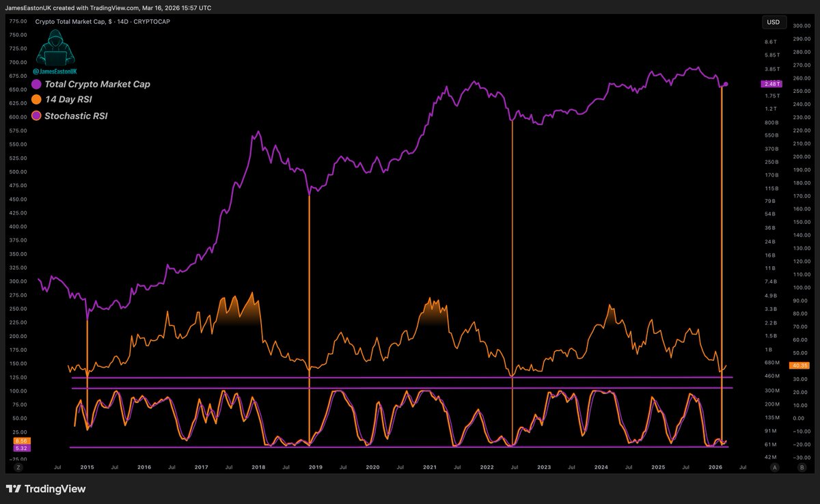Click the orange 40.35 RSI value label
Screen dimensions: 820x504
pos(798,365)
